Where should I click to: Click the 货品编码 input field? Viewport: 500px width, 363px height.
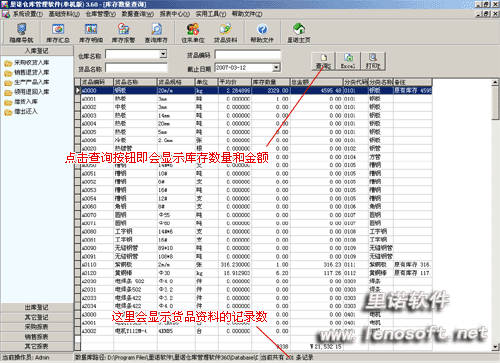[248, 55]
